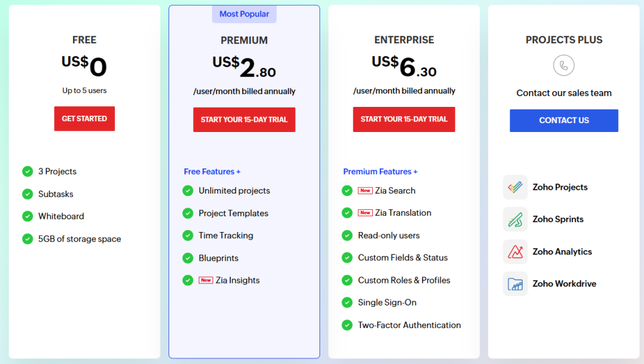Select the Most Popular badge
Image resolution: width=644 pixels, height=364 pixels.
pyautogui.click(x=244, y=14)
